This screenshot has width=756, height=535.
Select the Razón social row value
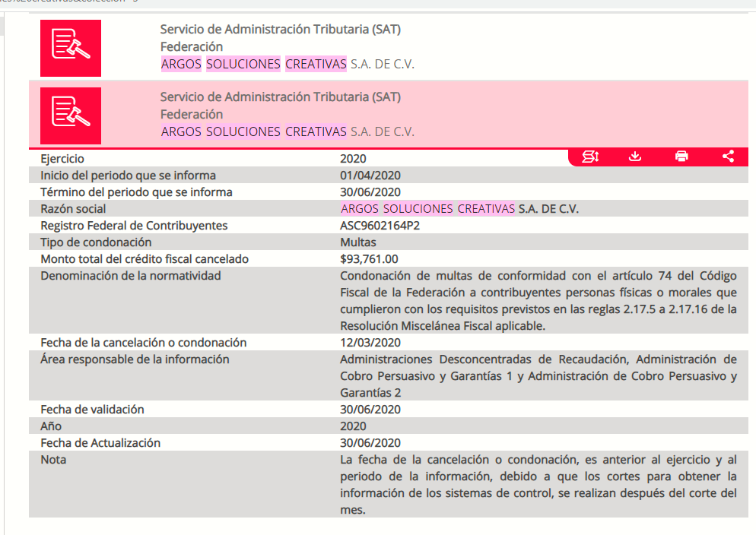click(x=459, y=208)
